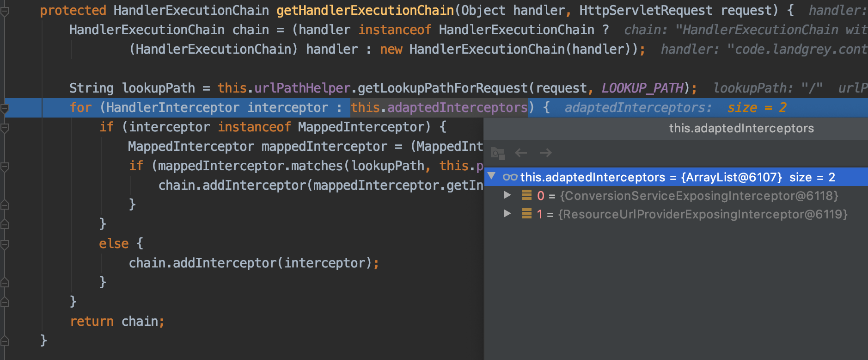Click the 'else' keyword

pyautogui.click(x=114, y=243)
